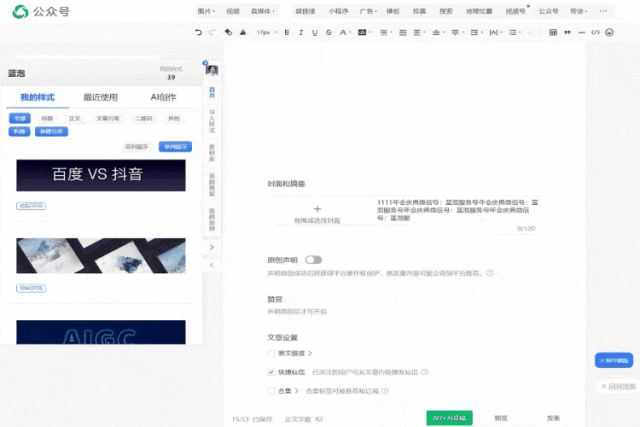
Task: Open the 图片 insert dropdown
Action: click(206, 11)
